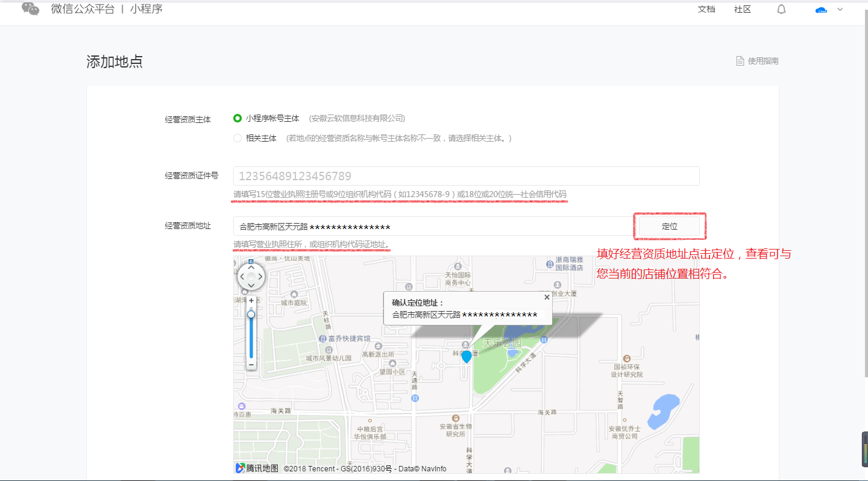Select the 相关主体 radio button
Image resolution: width=868 pixels, height=481 pixels.
[x=237, y=138]
